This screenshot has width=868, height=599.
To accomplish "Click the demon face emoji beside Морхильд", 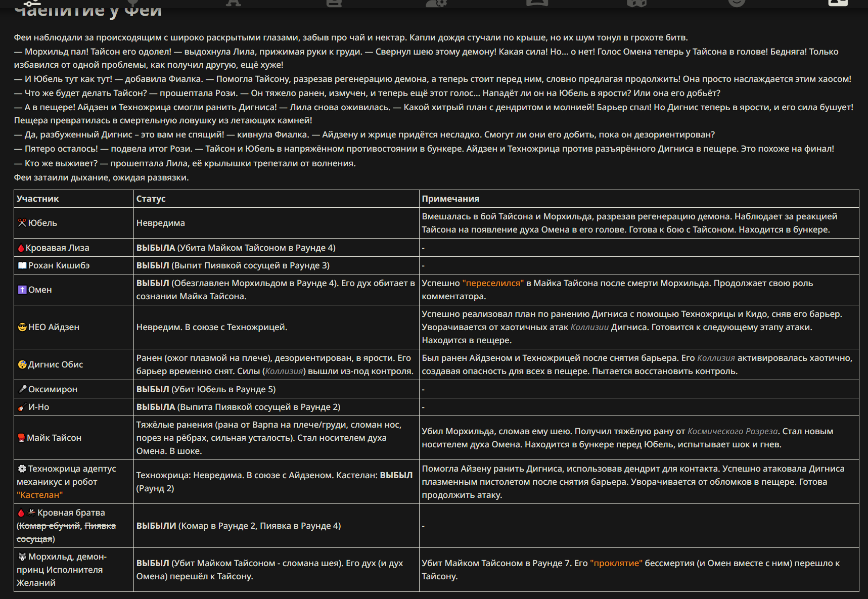I will click(22, 557).
